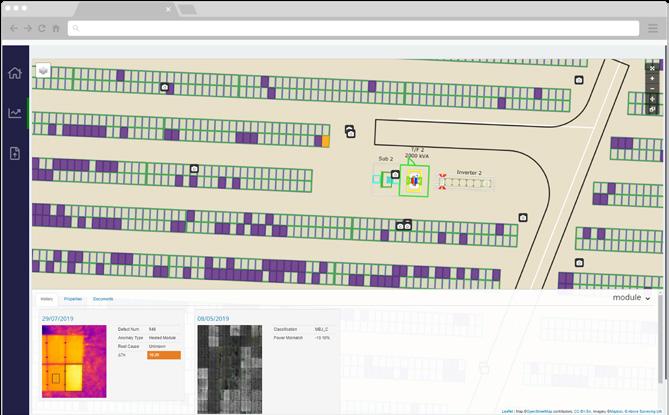Open the camera marker in the top-right corner near the road
The width and height of the screenshot is (669, 415).
tap(579, 80)
